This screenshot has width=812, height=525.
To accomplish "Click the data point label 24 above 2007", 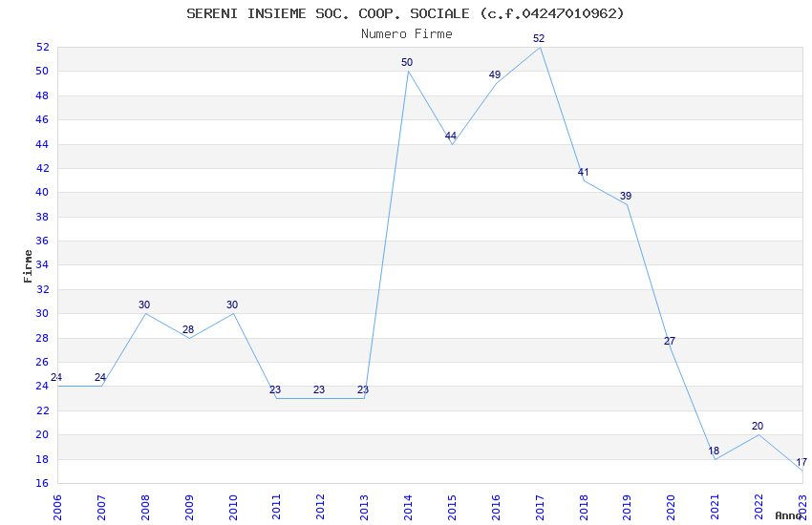I will click(x=100, y=377).
